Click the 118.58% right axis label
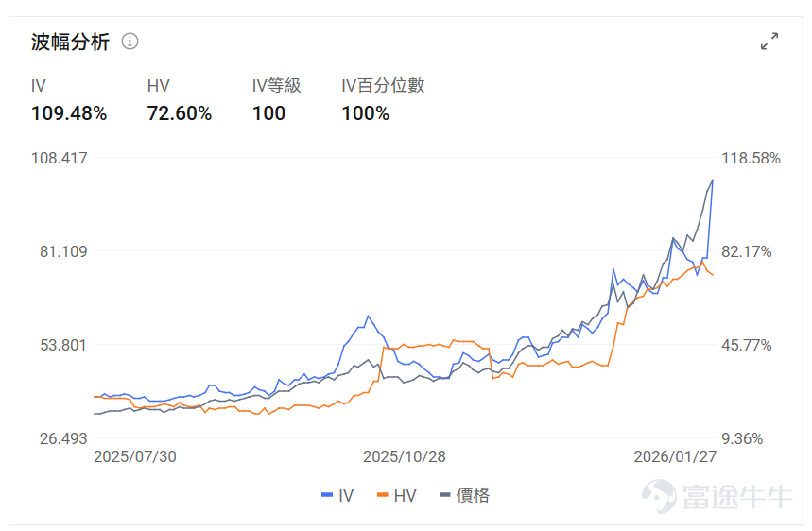Screen dimensions: 812x531 pos(751,158)
